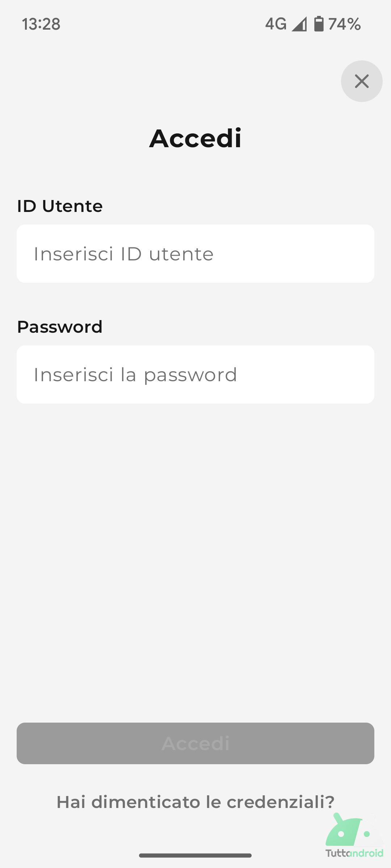Close the Accedi login screen
The image size is (391, 868).
click(x=362, y=81)
